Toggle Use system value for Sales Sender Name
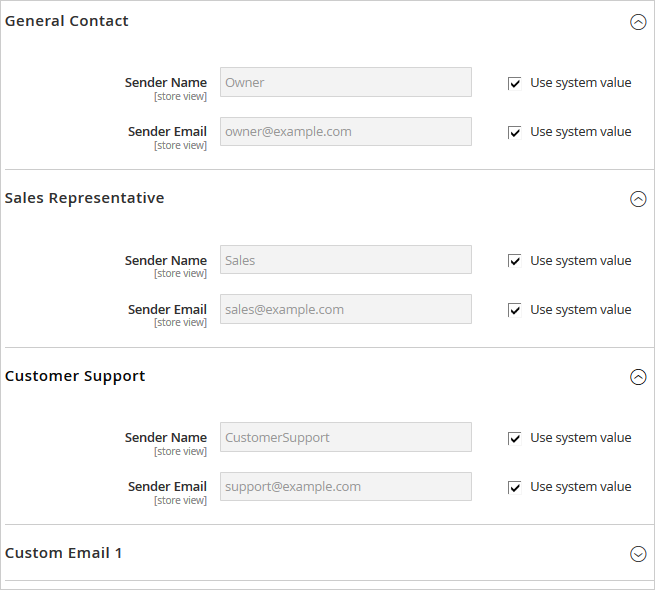This screenshot has width=655, height=590. click(x=515, y=261)
